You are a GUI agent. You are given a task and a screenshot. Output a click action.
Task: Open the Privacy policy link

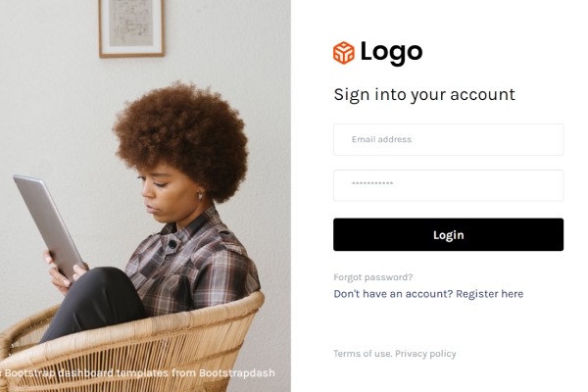[425, 354]
